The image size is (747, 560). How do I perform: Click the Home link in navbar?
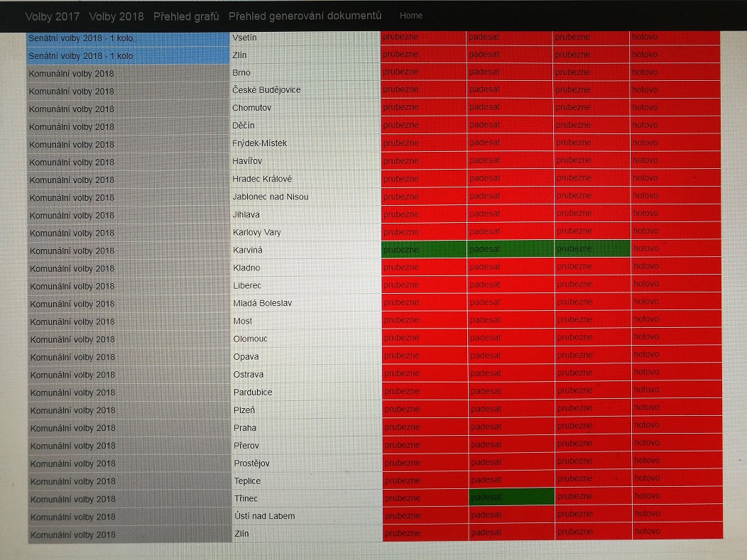pyautogui.click(x=411, y=16)
